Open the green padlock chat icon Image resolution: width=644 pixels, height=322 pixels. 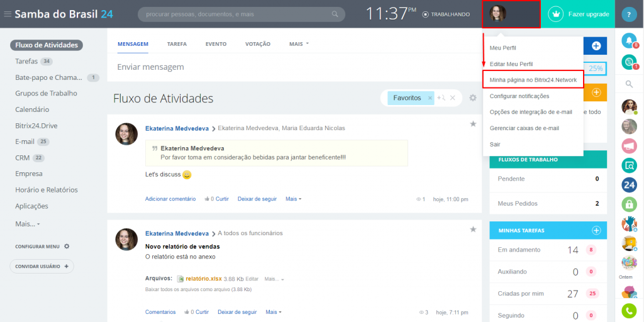click(x=629, y=204)
